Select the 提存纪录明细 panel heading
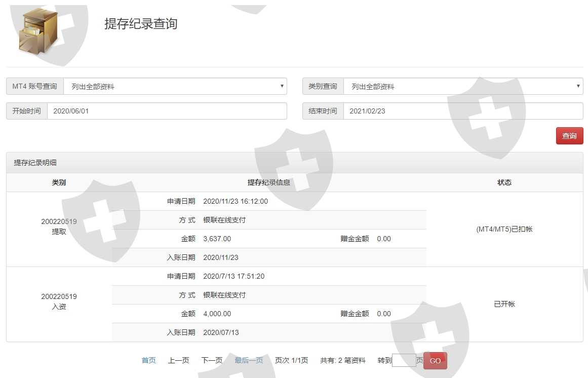The image size is (588, 378). point(35,163)
